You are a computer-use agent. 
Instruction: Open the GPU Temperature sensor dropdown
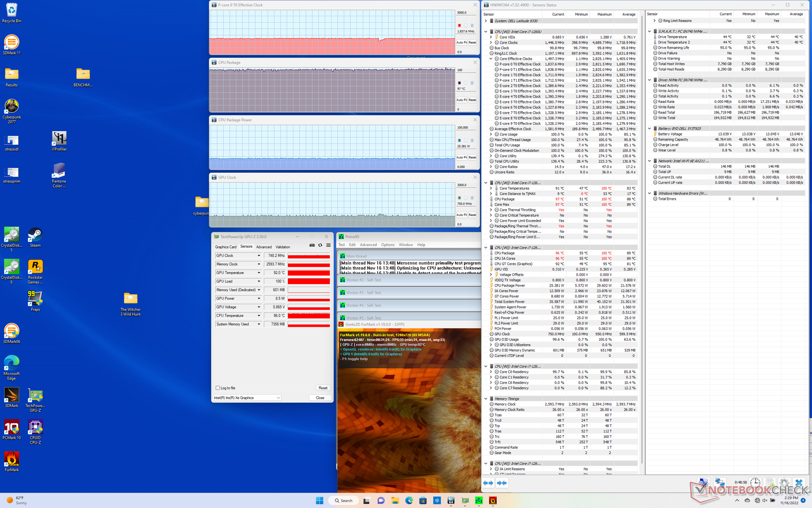pos(259,273)
